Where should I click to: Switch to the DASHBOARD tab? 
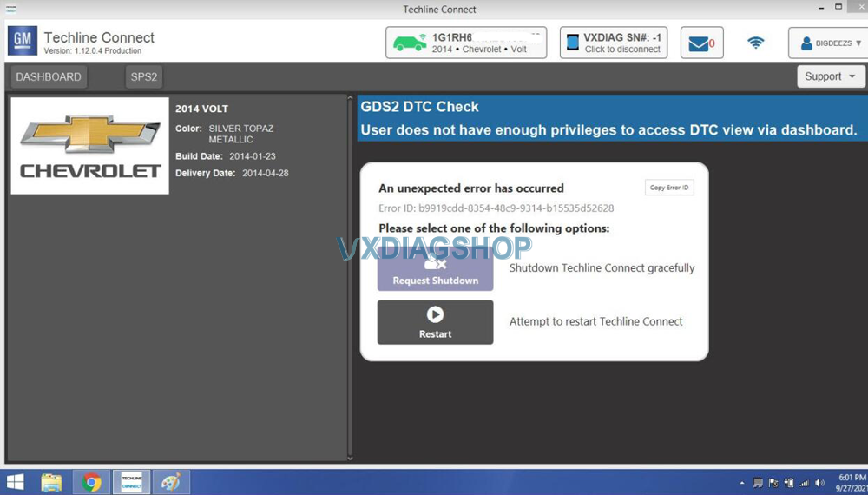click(x=49, y=77)
